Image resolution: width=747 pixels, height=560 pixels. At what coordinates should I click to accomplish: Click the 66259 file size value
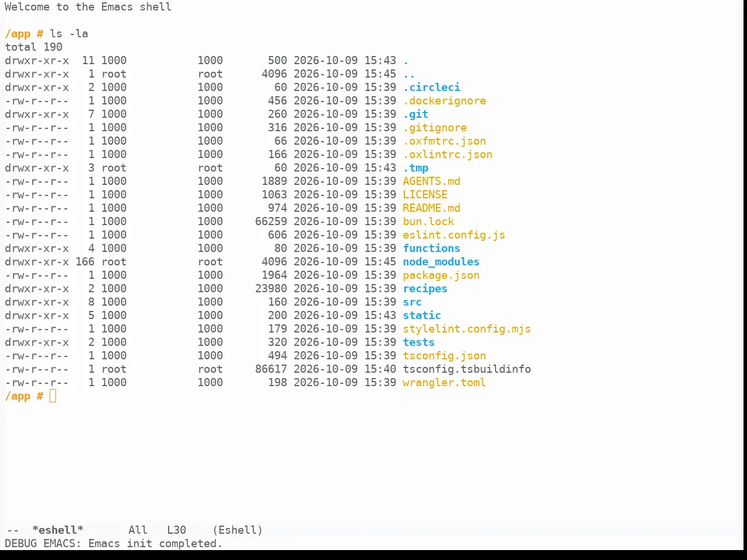(x=271, y=222)
